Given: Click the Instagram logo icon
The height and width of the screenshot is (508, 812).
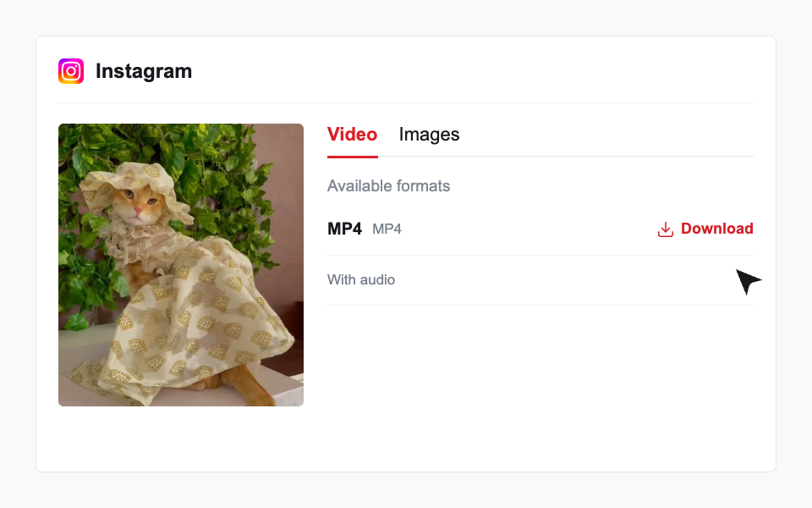Looking at the screenshot, I should coord(71,71).
